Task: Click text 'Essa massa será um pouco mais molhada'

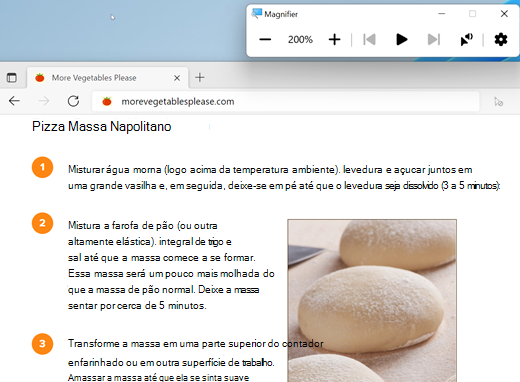Action: 164,274
